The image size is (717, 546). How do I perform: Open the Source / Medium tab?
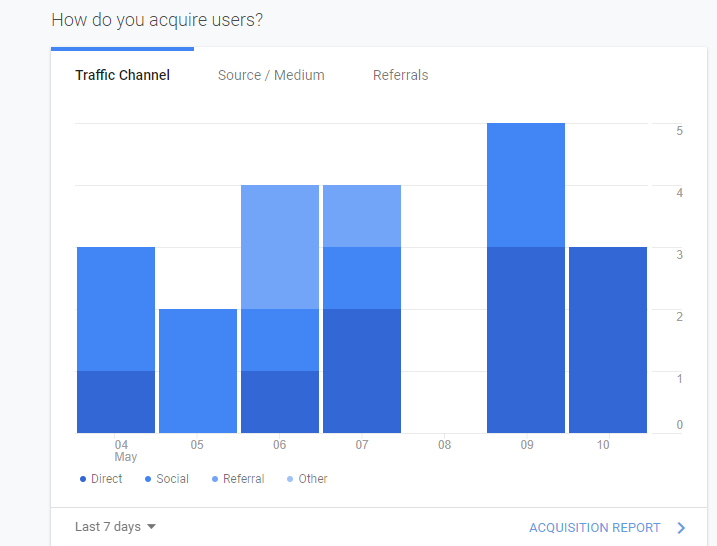pos(271,75)
